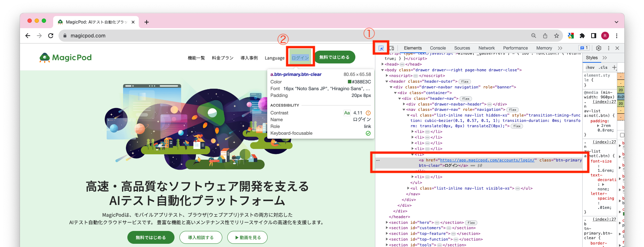644x247 pixels.
Task: Open a new browser tab
Action: pyautogui.click(x=147, y=22)
